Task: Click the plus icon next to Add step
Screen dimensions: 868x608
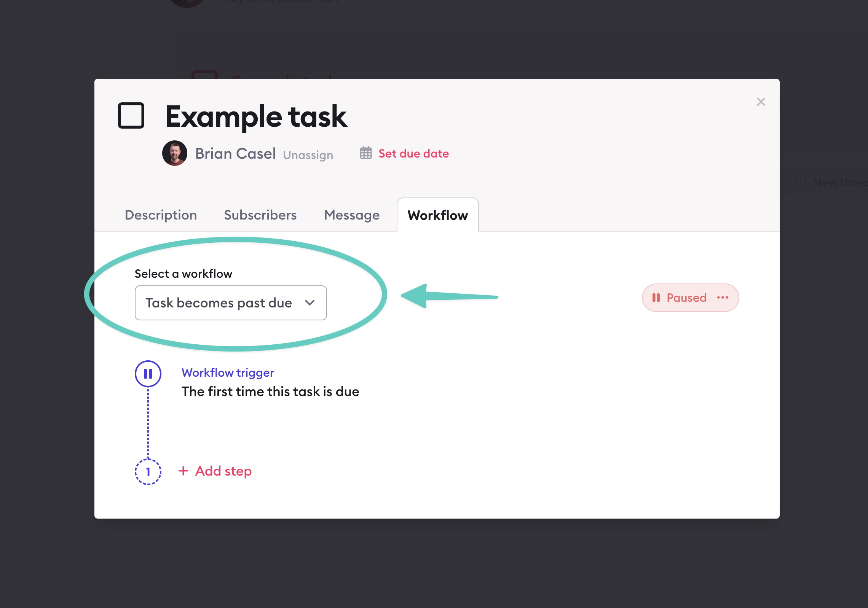Action: [x=184, y=471]
